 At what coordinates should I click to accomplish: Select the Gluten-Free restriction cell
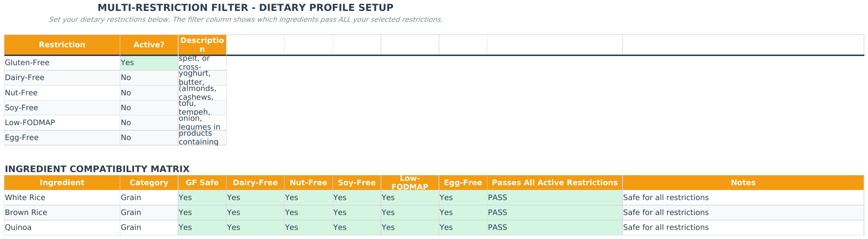[62, 63]
